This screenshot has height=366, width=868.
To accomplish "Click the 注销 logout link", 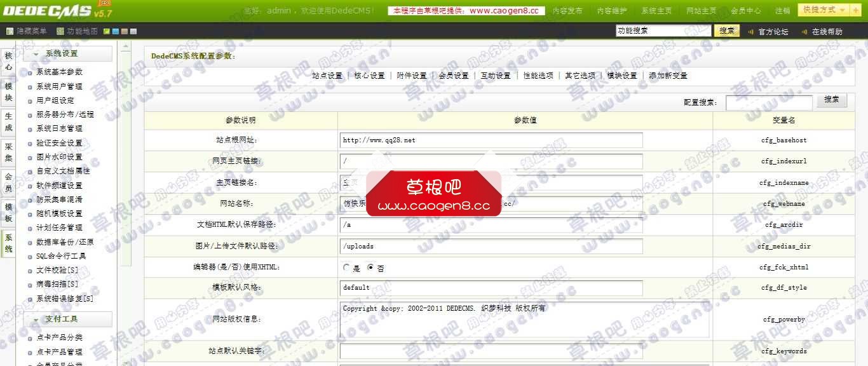I will [x=784, y=10].
